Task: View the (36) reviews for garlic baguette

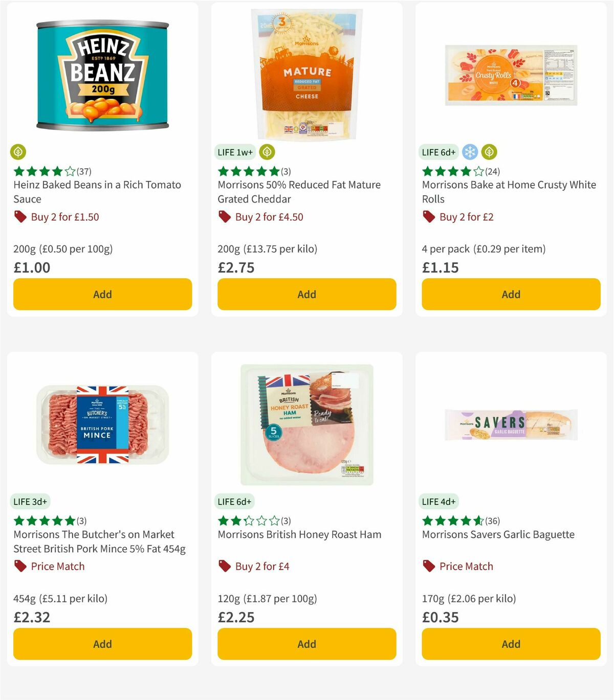Action: coord(492,521)
